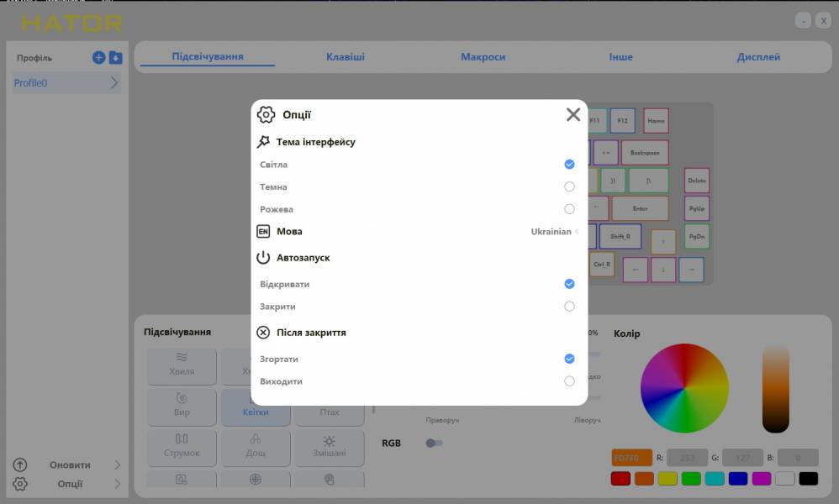
Task: Expand Profile0 using its chevron
Action: click(x=114, y=83)
